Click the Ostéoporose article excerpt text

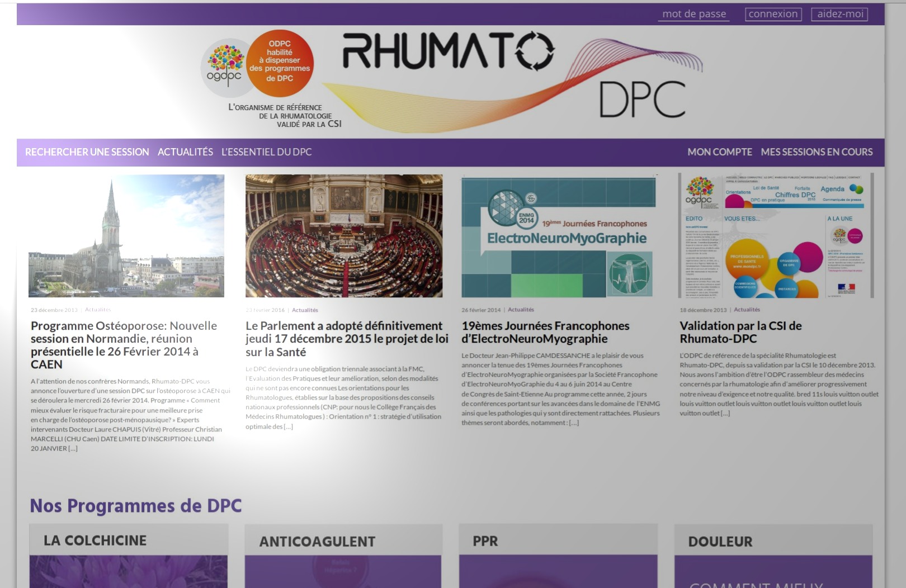[130, 415]
